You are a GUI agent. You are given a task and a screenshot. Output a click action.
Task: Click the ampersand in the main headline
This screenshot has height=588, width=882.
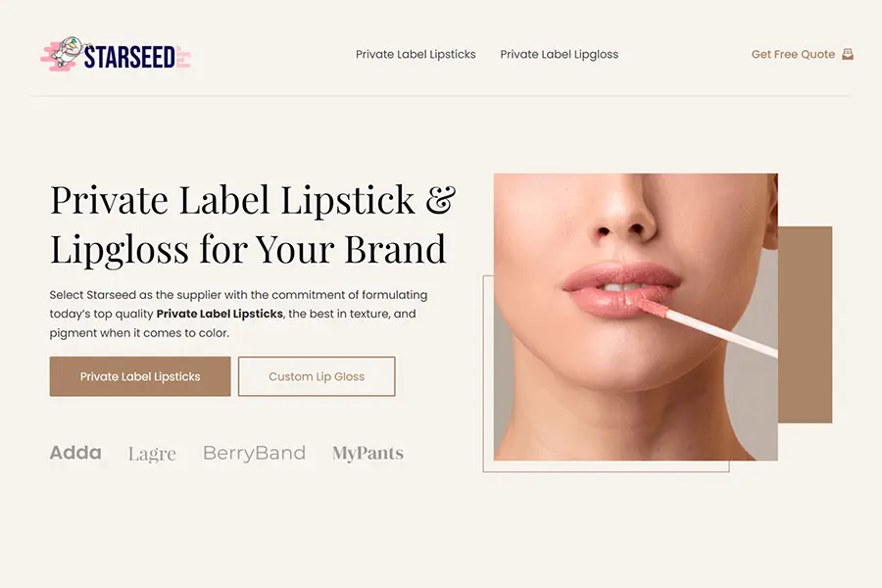(x=440, y=199)
